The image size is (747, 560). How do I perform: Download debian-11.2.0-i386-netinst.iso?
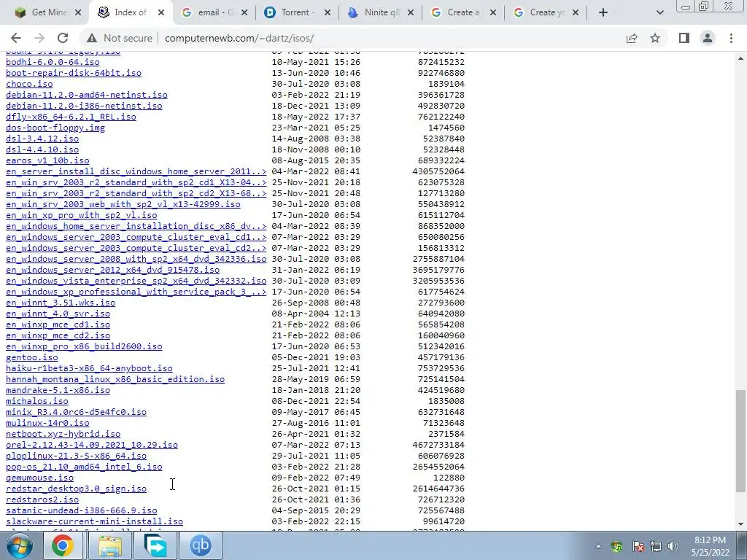tap(84, 106)
